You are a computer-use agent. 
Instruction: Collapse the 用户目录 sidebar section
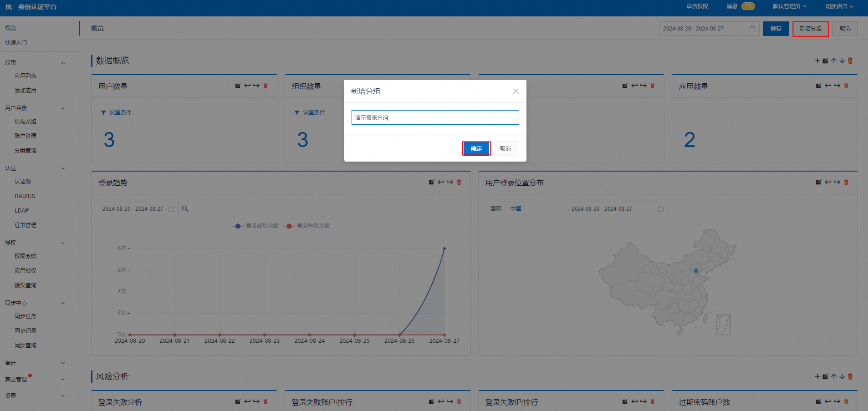[x=63, y=108]
